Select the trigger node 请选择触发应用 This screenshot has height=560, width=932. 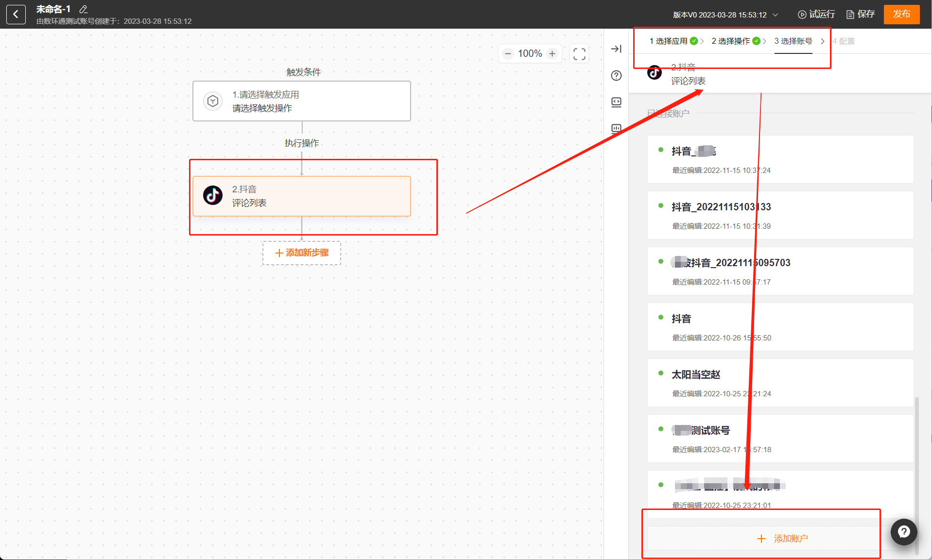[301, 101]
